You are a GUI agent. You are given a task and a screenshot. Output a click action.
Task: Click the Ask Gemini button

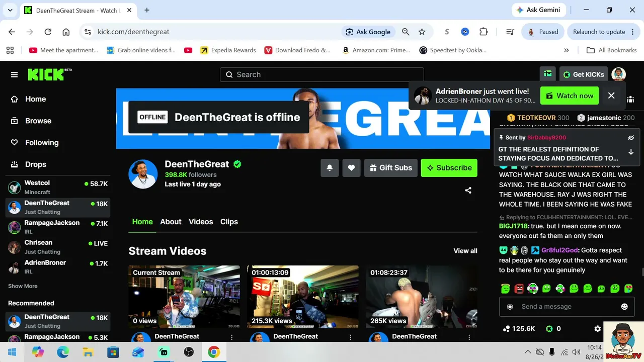pos(539,10)
